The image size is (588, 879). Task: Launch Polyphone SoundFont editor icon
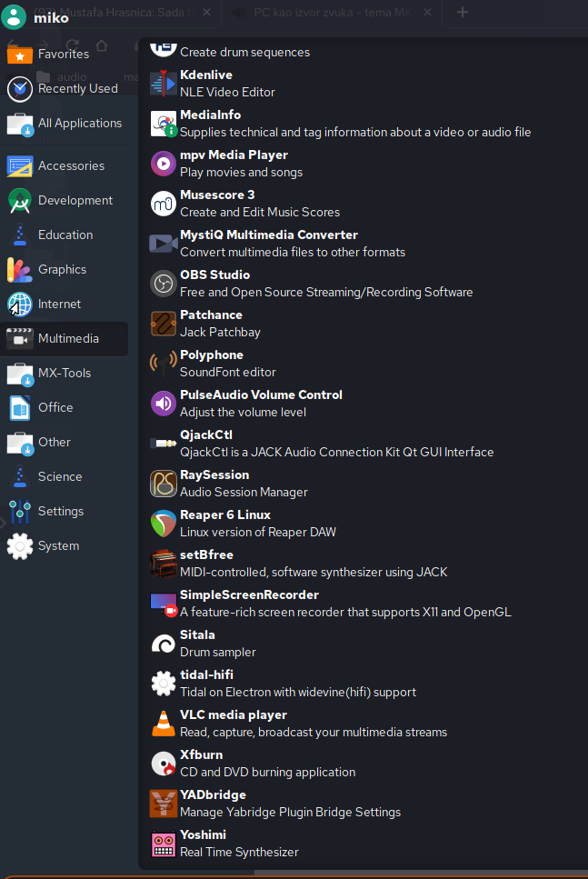163,364
